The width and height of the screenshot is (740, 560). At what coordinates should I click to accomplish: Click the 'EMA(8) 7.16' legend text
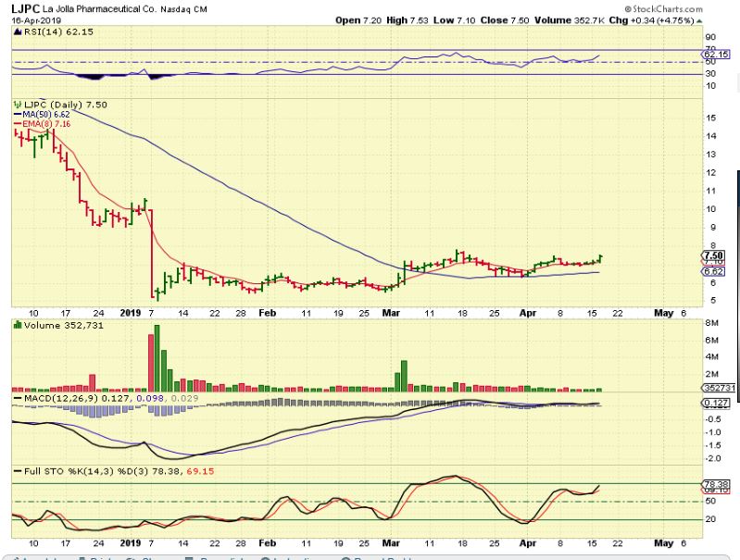click(46, 124)
